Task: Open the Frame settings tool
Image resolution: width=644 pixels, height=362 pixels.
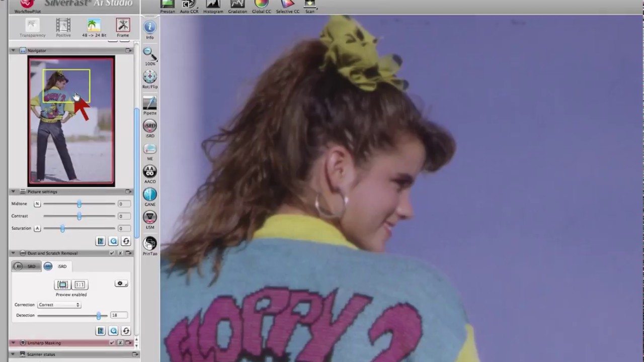Action: [x=123, y=28]
